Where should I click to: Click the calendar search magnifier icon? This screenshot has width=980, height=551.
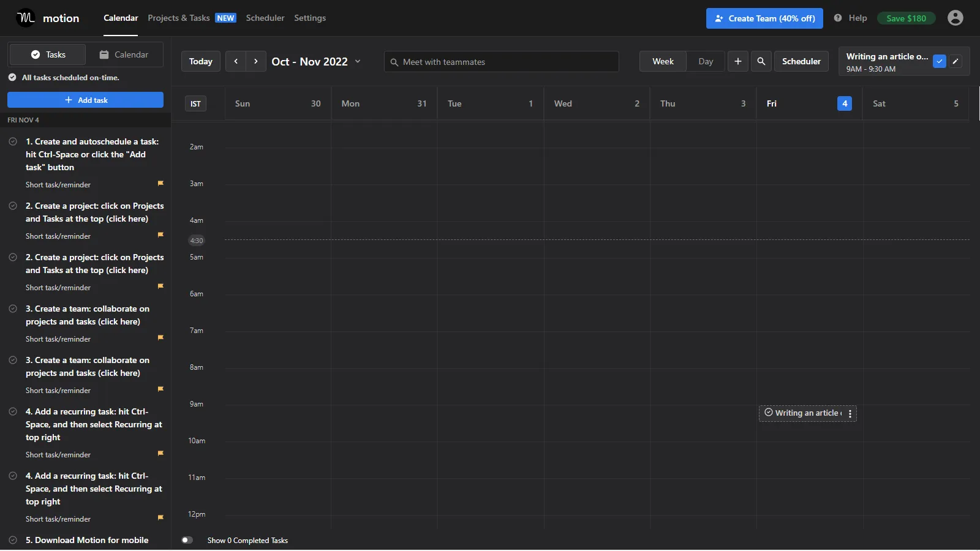coord(761,61)
